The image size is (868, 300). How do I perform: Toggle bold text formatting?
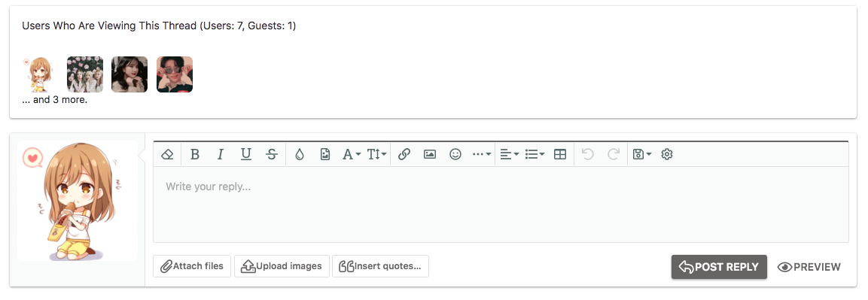click(x=195, y=155)
